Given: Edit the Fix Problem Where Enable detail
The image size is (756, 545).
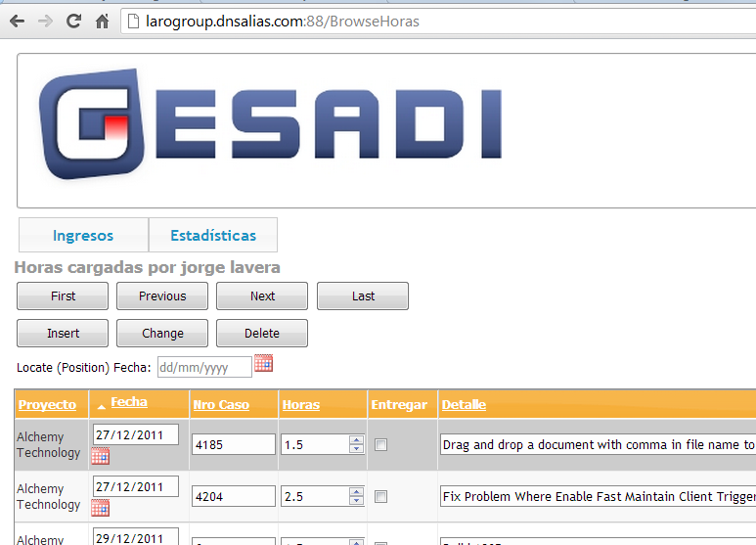Looking at the screenshot, I should [x=598, y=496].
